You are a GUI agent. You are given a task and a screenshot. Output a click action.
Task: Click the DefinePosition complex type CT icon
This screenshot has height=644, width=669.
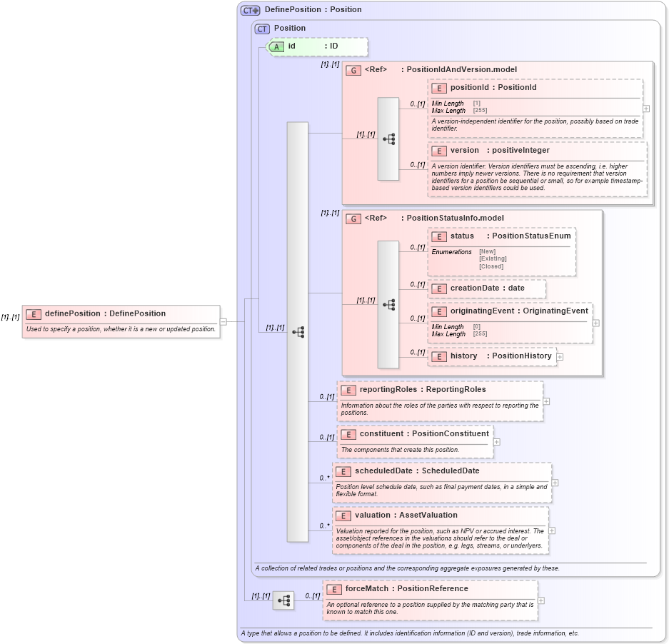click(249, 9)
